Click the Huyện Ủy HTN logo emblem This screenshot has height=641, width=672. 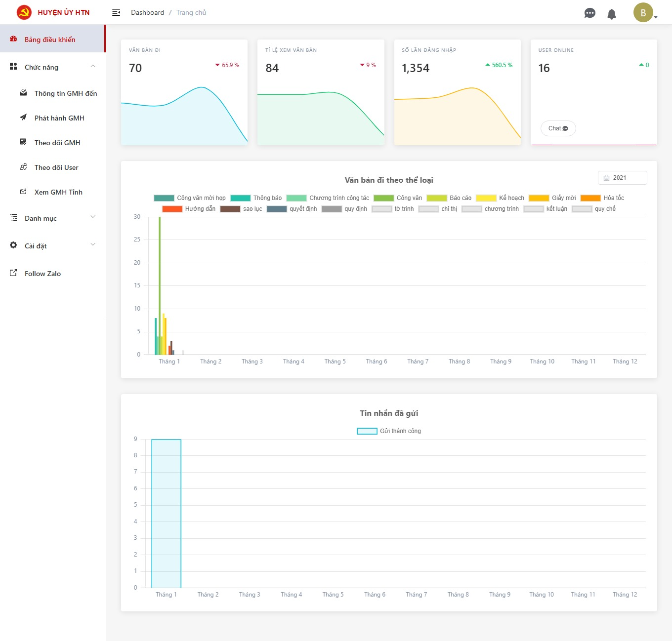click(x=24, y=12)
